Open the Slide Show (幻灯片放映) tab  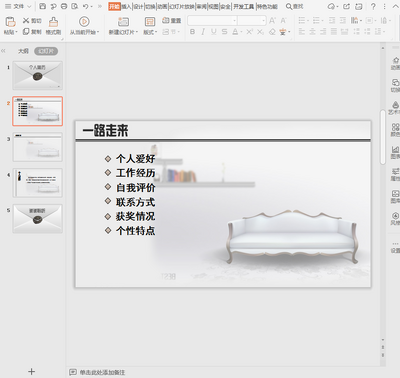[182, 6]
